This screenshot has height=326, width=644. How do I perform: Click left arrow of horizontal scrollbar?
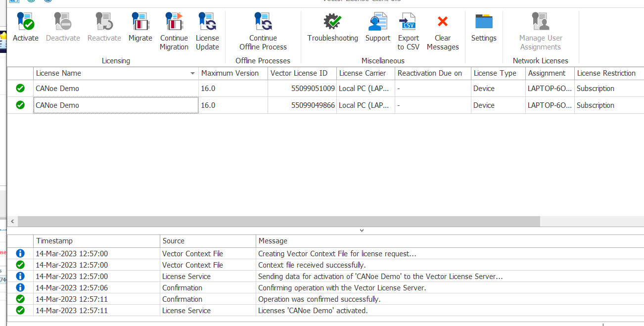[12, 221]
